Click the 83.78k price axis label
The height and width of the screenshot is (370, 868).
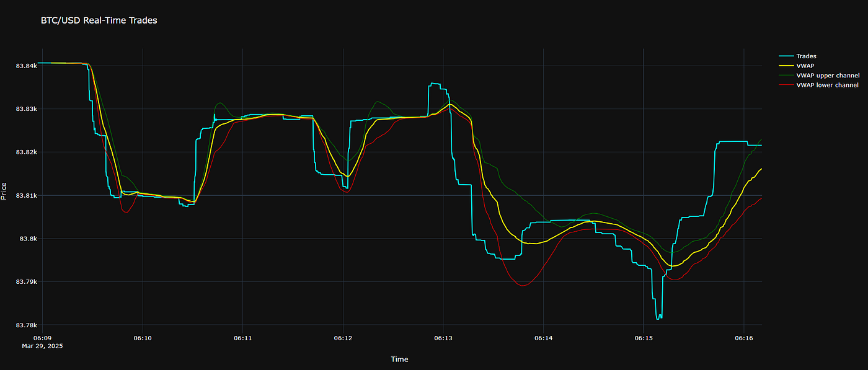27,325
